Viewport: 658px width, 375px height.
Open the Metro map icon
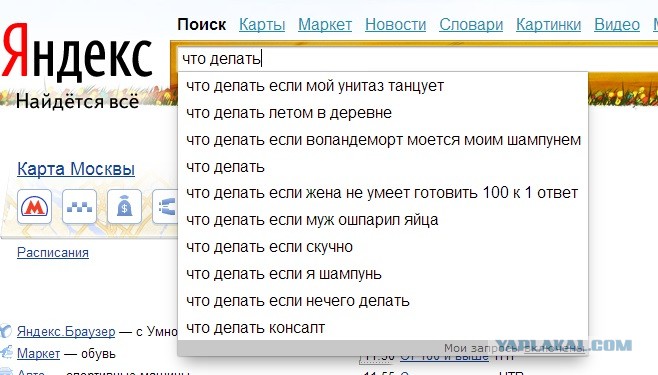click(x=34, y=206)
